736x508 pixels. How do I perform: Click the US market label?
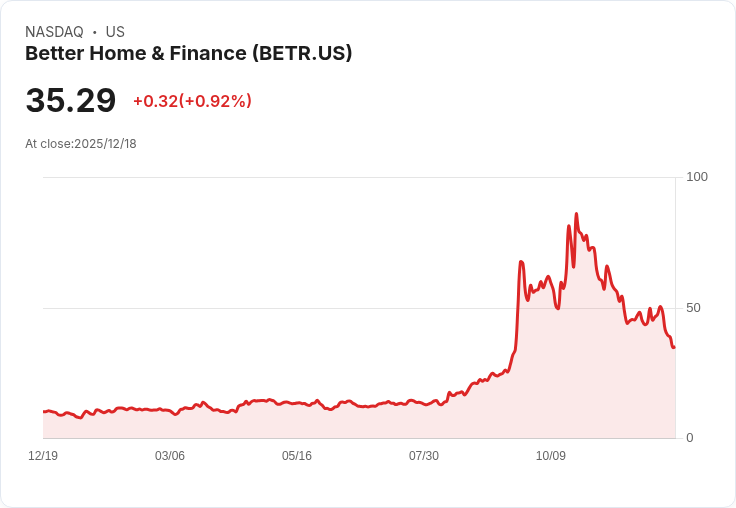(115, 32)
